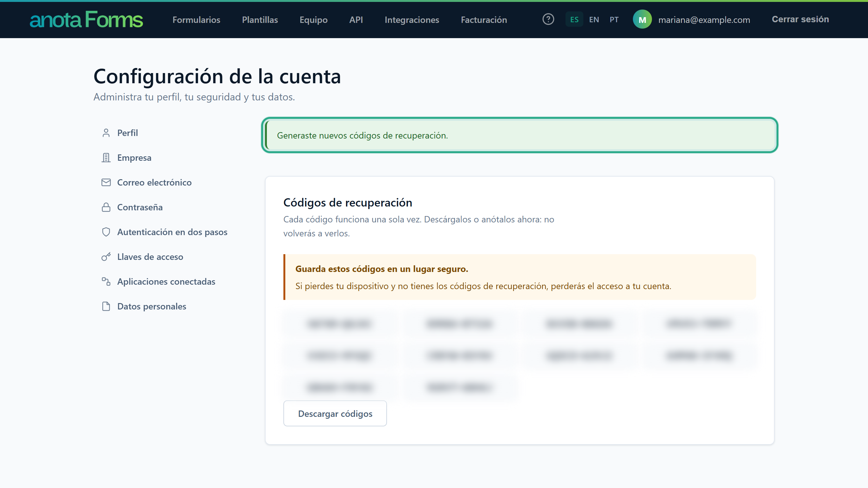Click Cerrar sesión to log out
The width and height of the screenshot is (868, 488).
coord(800,19)
